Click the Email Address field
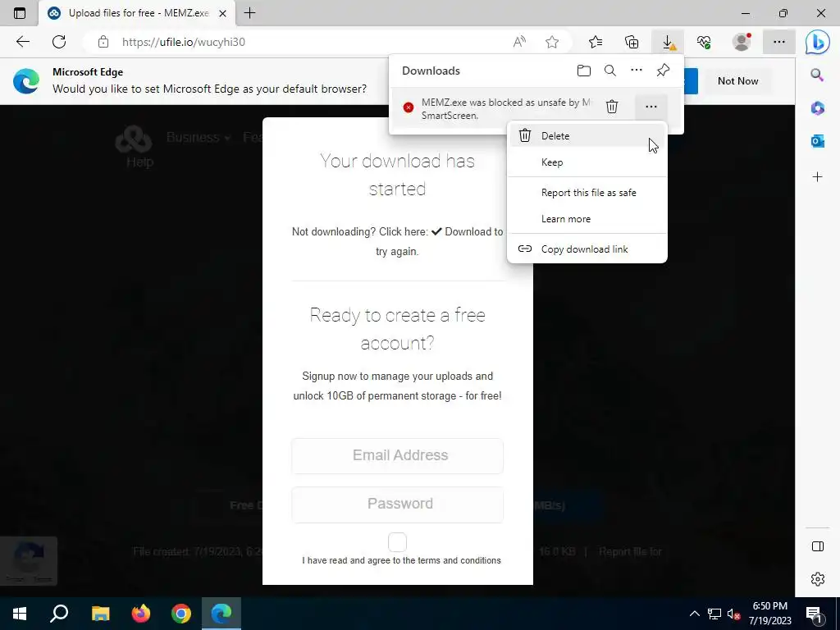The height and width of the screenshot is (630, 840). (398, 455)
